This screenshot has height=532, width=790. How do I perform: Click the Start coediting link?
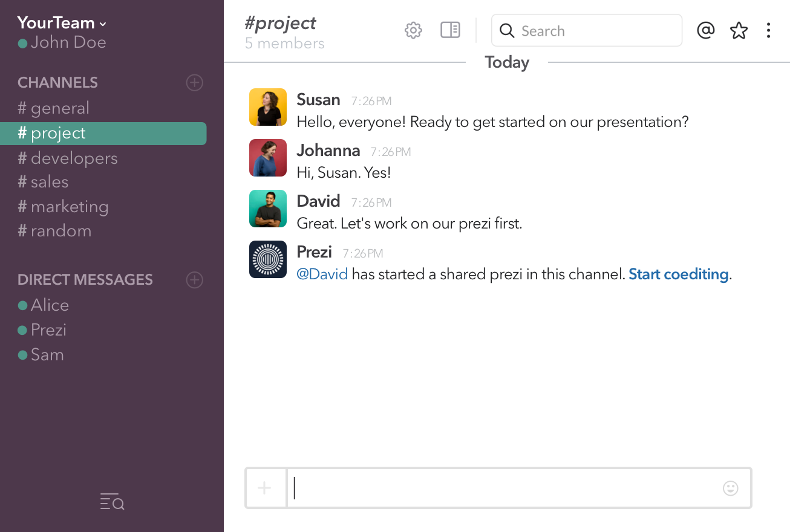coord(678,274)
